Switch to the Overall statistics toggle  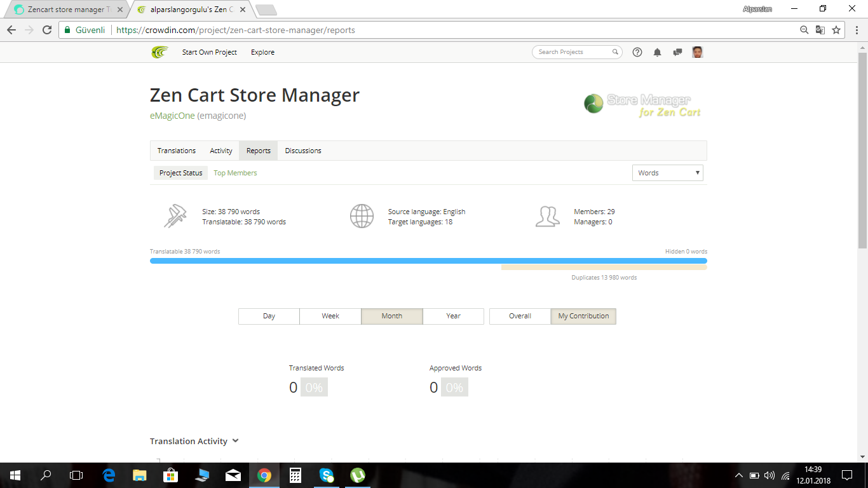click(x=520, y=316)
